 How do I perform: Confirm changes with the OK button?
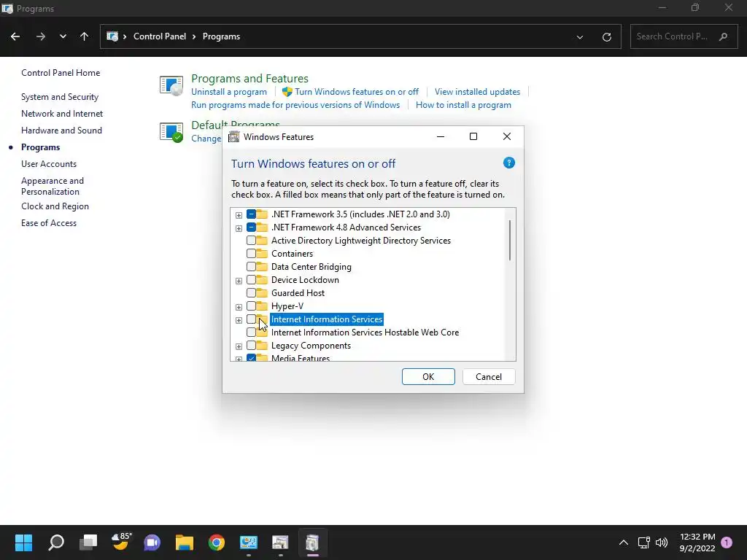[x=428, y=377]
